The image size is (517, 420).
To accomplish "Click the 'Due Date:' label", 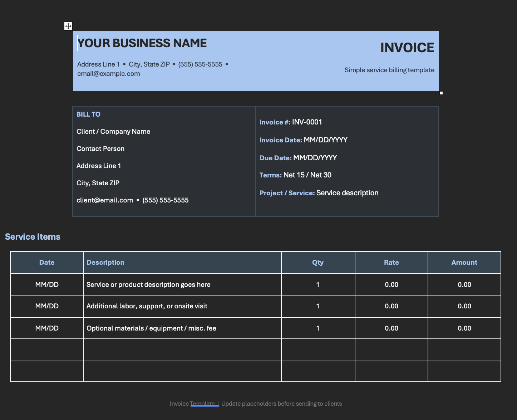I will pos(276,158).
